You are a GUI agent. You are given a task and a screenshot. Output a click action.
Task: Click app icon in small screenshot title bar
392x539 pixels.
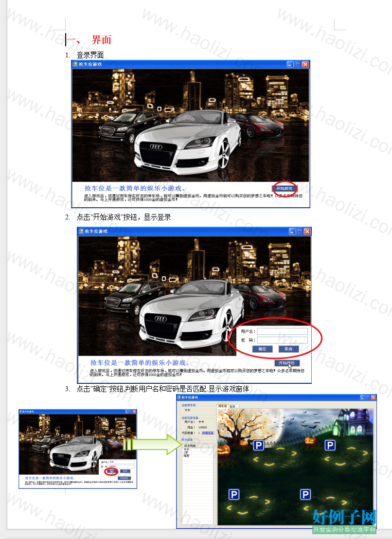click(x=20, y=412)
